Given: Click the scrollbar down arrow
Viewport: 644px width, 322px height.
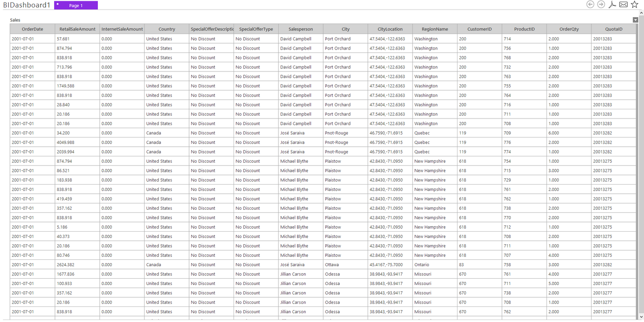Looking at the screenshot, I should [641, 316].
